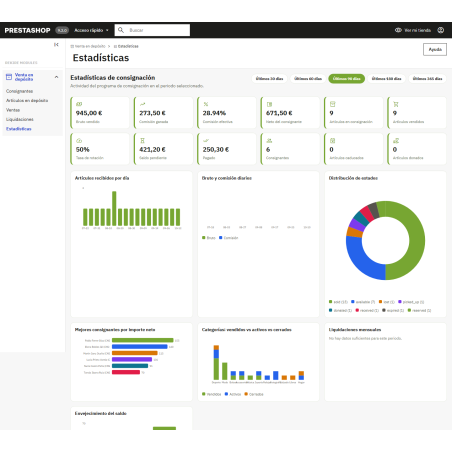Image resolution: width=452 pixels, height=452 pixels.
Task: Click the purple bar in Mejores consignantes chart
Action: pos(132,360)
